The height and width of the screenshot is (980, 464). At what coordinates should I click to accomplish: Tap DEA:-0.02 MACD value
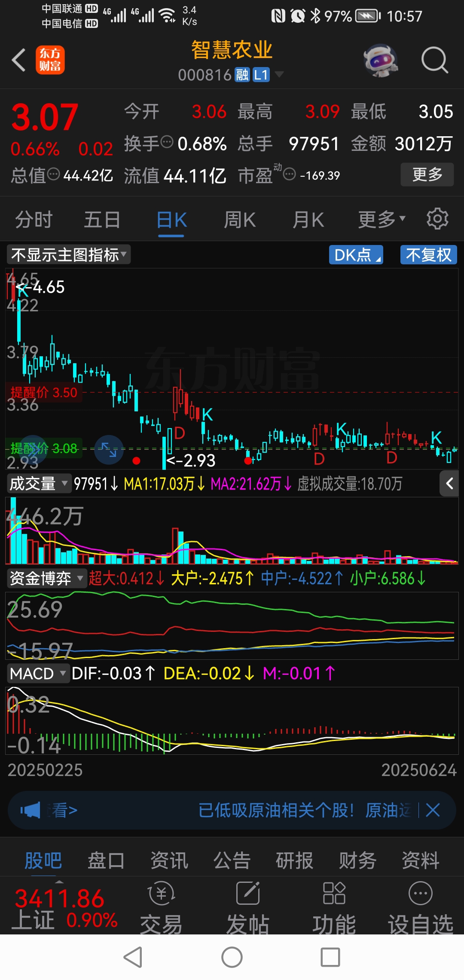coord(209,673)
